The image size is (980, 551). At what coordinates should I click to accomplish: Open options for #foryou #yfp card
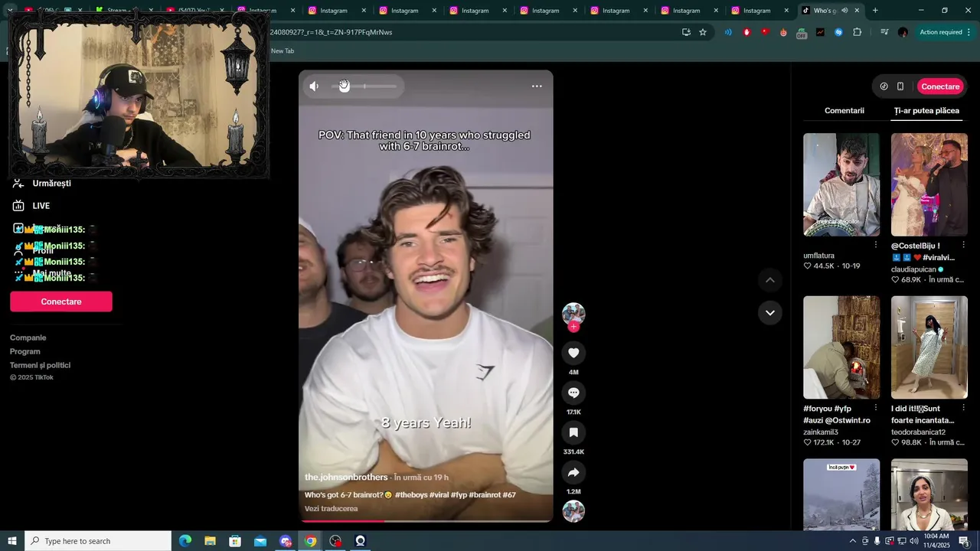click(x=876, y=408)
